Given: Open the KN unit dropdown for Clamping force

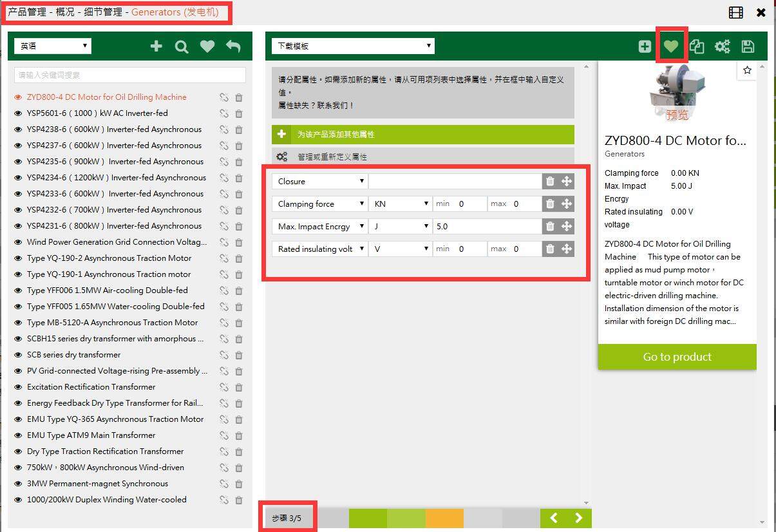Looking at the screenshot, I should [400, 204].
